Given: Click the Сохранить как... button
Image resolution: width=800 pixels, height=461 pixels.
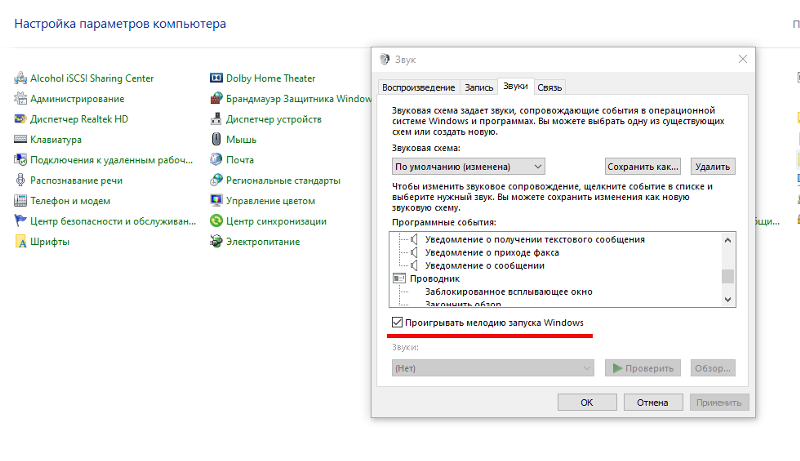Looking at the screenshot, I should tap(643, 167).
